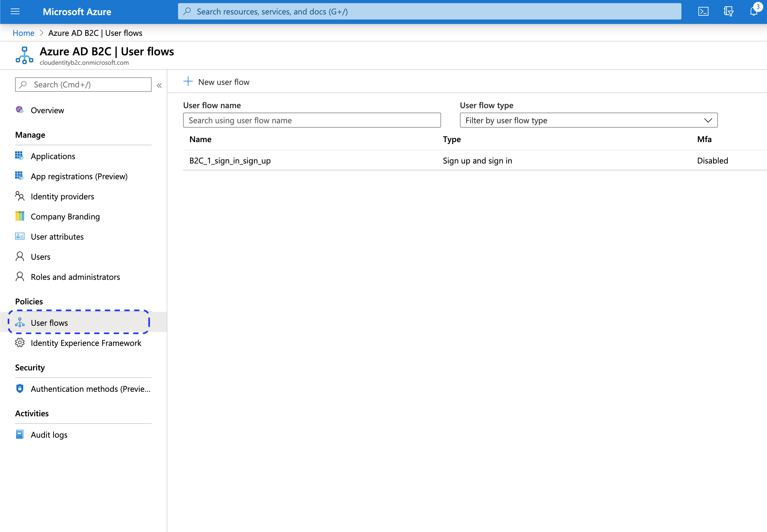Click the User flows text label
The width and height of the screenshot is (767, 532).
[x=49, y=323]
